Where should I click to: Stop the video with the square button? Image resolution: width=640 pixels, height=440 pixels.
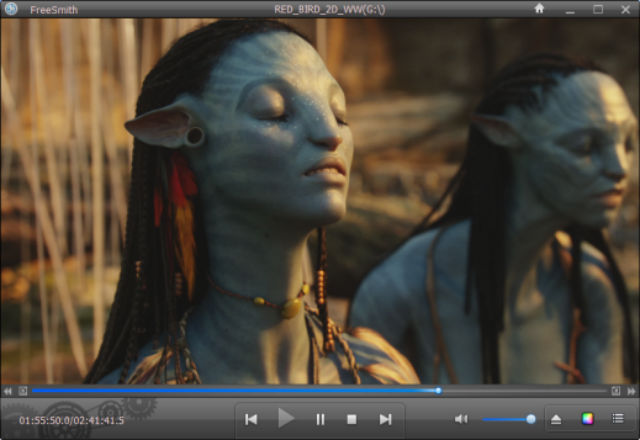click(x=352, y=419)
